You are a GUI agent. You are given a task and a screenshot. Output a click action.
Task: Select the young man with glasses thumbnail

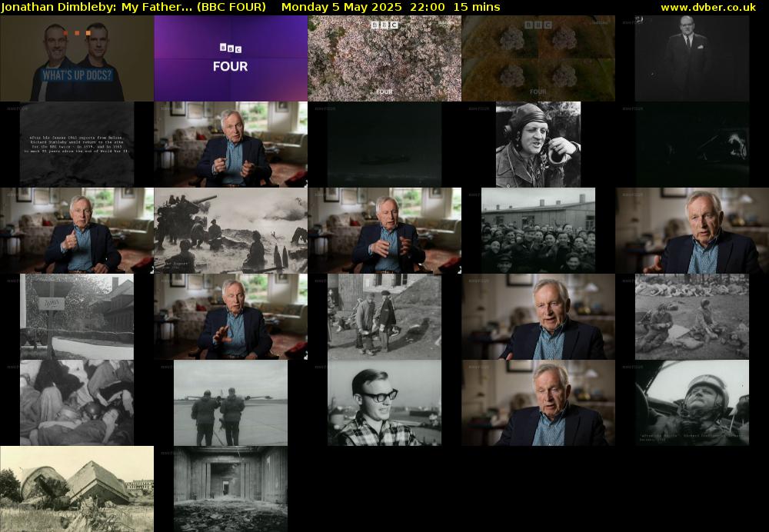pyautogui.click(x=384, y=403)
